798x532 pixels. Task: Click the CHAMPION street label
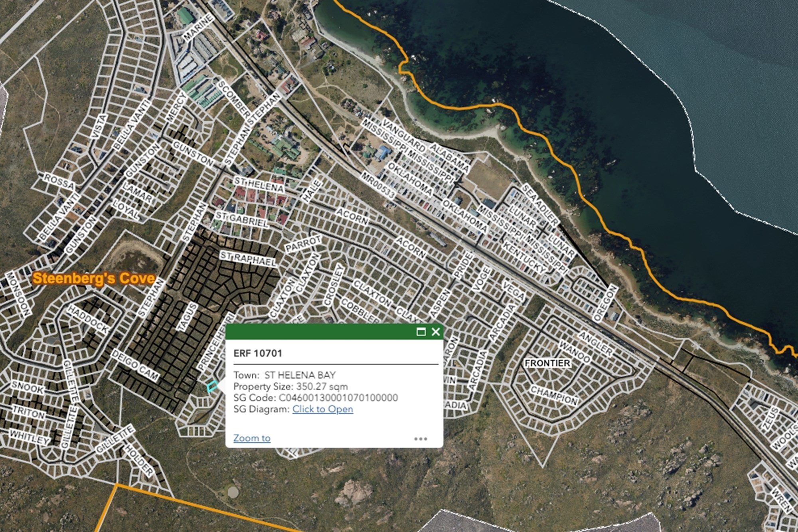(554, 395)
